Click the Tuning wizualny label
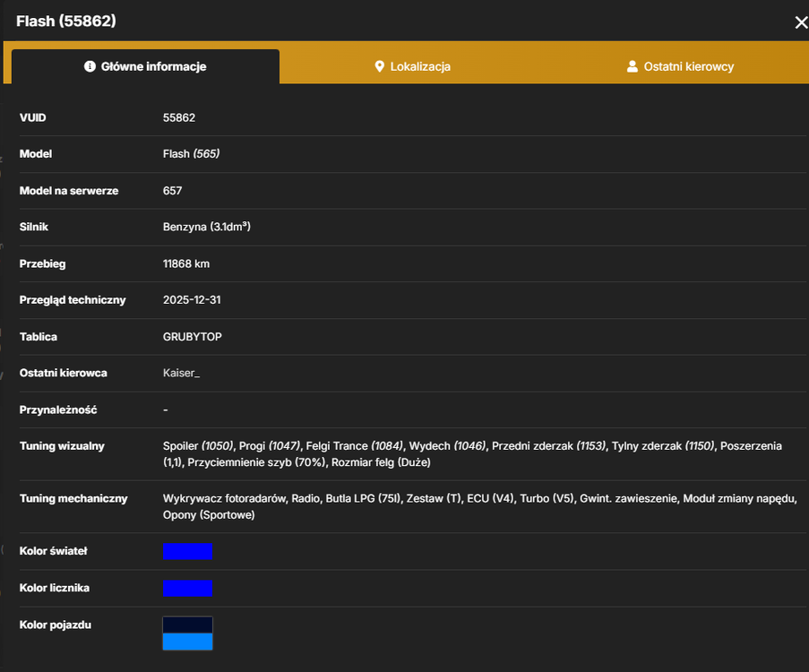Screen dimensions: 809x672 (x=62, y=446)
